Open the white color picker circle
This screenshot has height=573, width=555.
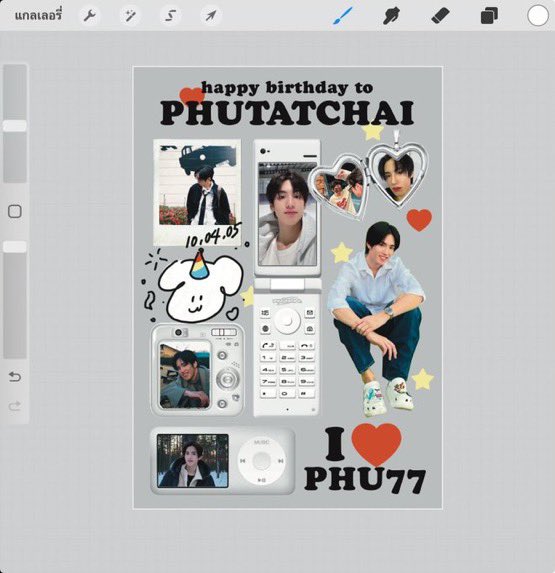click(538, 16)
